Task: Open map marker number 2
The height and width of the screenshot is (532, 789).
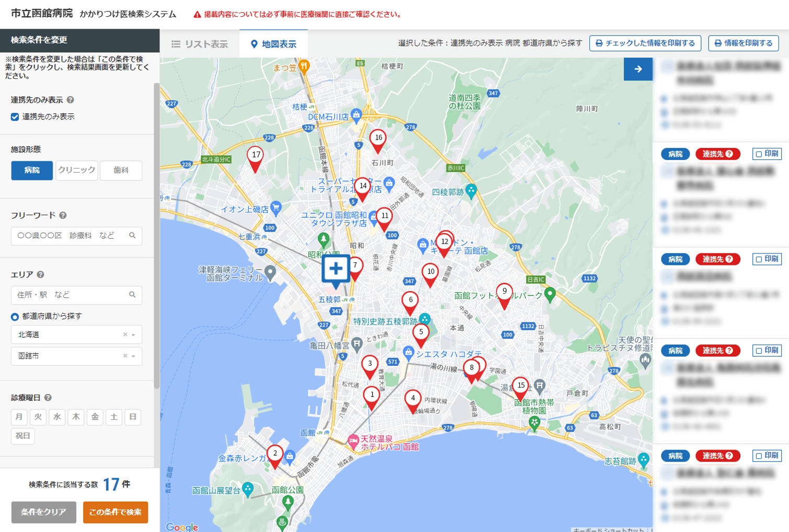Action: (275, 455)
